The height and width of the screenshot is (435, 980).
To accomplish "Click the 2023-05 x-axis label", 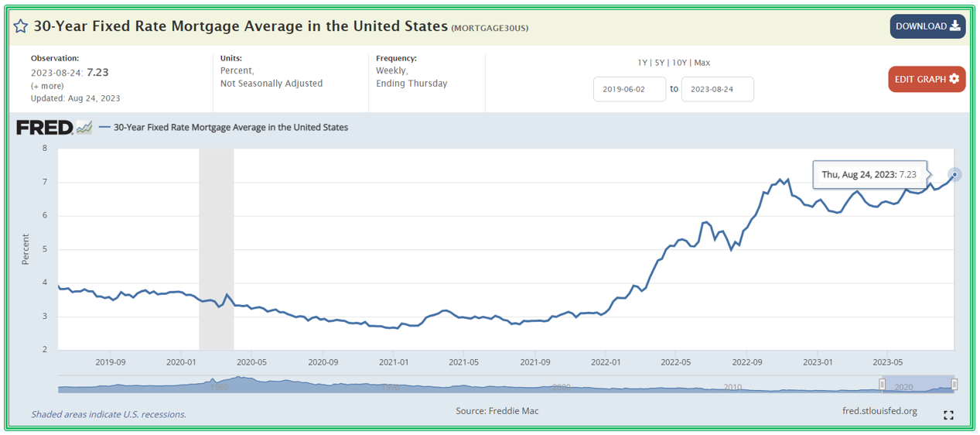I will (x=888, y=361).
